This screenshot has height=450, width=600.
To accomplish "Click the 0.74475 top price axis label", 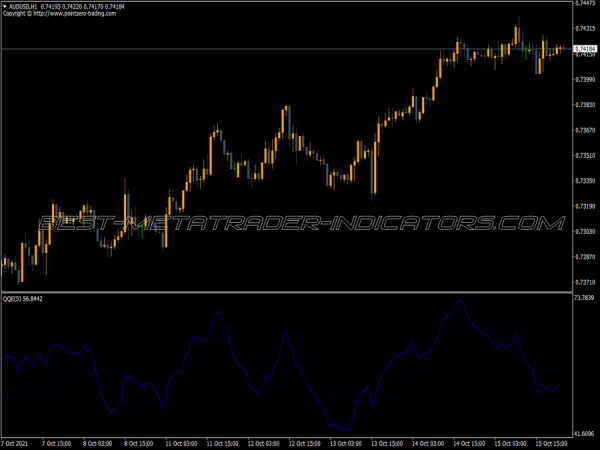I will (x=584, y=4).
